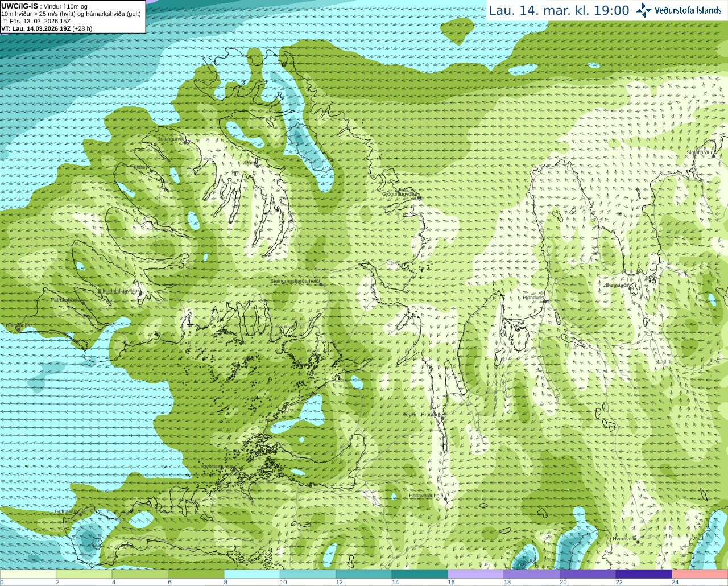Click the Veðurstofa Íslands logo icon

(x=644, y=10)
